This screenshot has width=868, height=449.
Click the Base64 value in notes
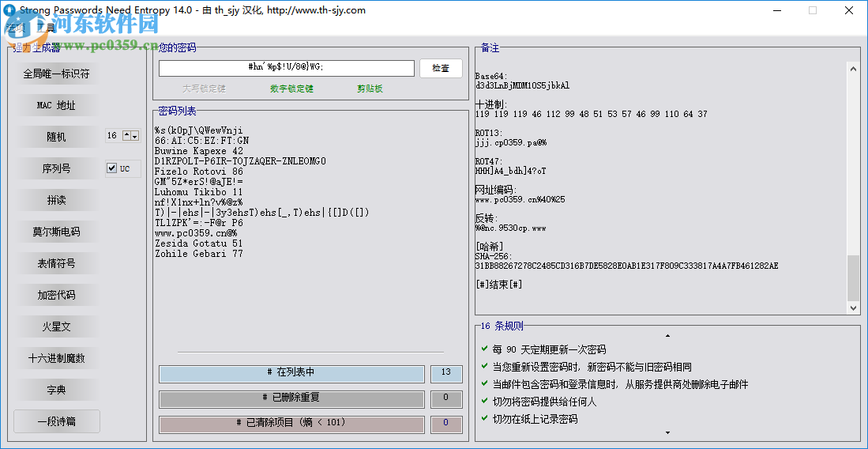[x=523, y=86]
